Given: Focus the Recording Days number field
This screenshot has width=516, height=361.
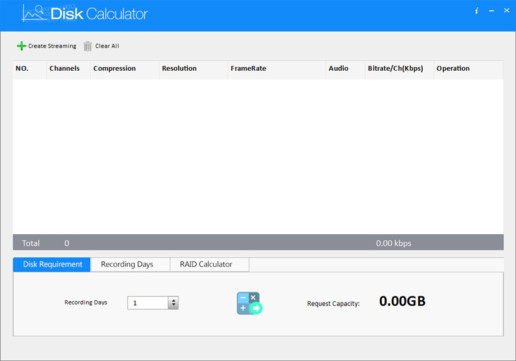Looking at the screenshot, I should pyautogui.click(x=148, y=303).
